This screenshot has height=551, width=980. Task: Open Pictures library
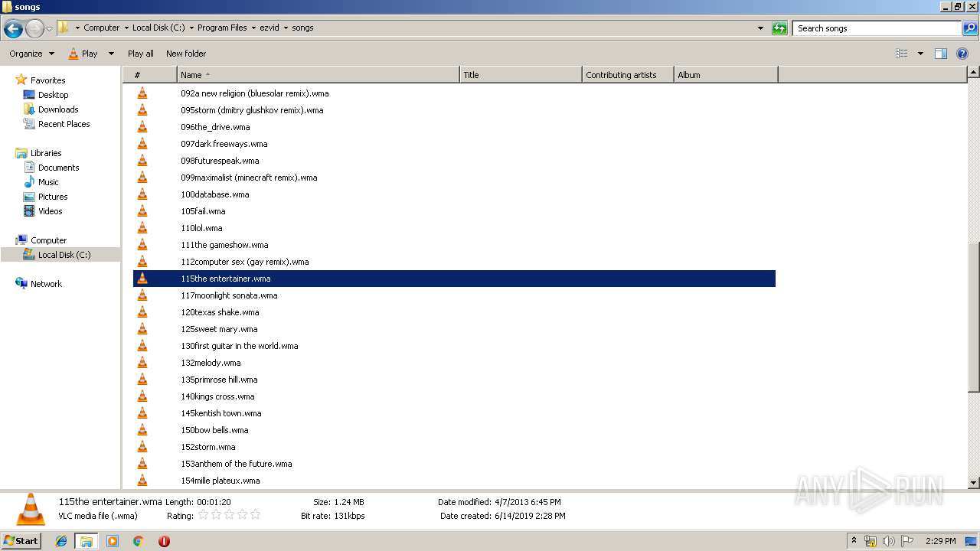pos(53,197)
